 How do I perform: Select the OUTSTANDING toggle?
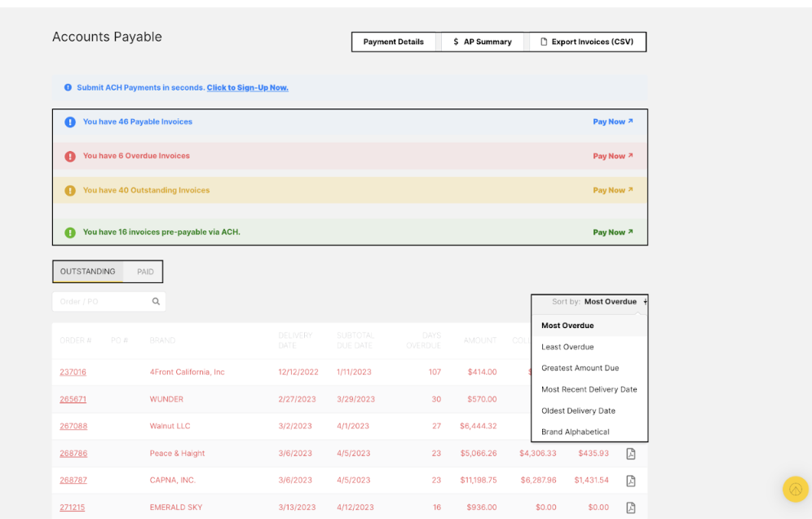[x=88, y=272]
